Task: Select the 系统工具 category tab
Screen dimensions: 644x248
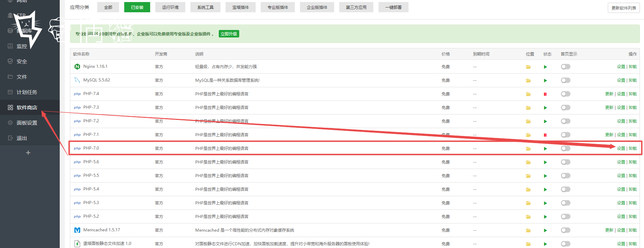Action: (x=205, y=7)
